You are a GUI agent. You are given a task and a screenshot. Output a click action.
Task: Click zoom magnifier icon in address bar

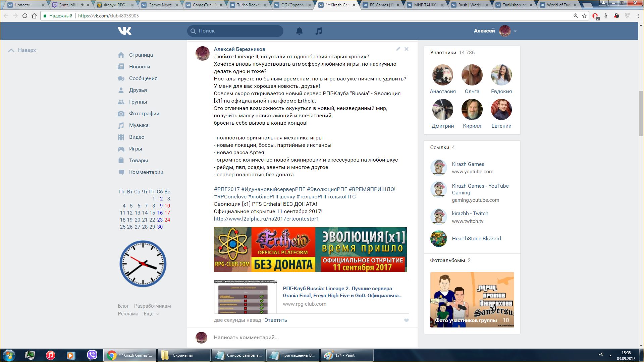pos(576,16)
